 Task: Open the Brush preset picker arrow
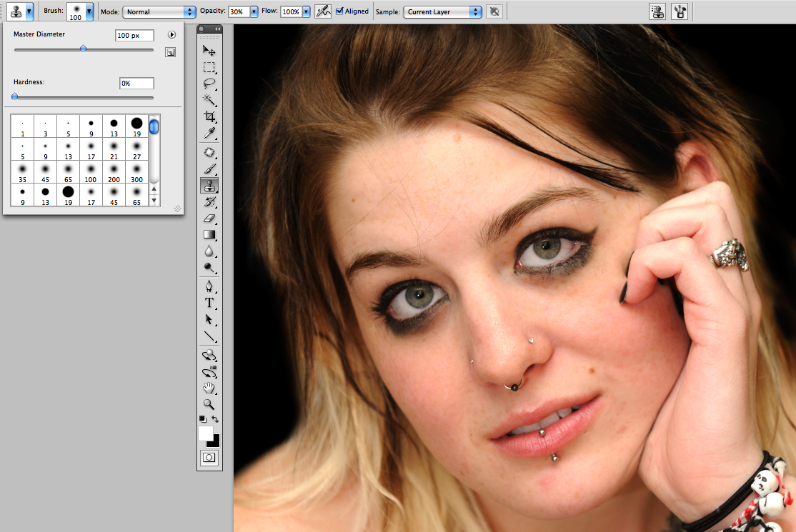tap(89, 11)
